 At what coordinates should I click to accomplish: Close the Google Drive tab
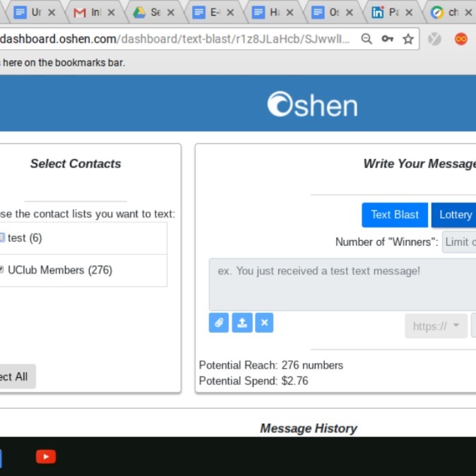pos(171,13)
